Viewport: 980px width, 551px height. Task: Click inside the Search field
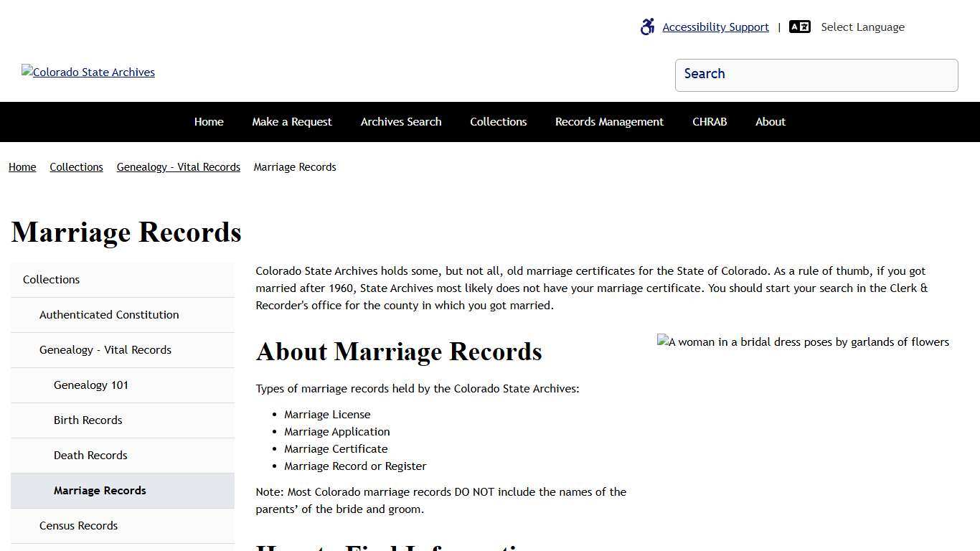816,75
